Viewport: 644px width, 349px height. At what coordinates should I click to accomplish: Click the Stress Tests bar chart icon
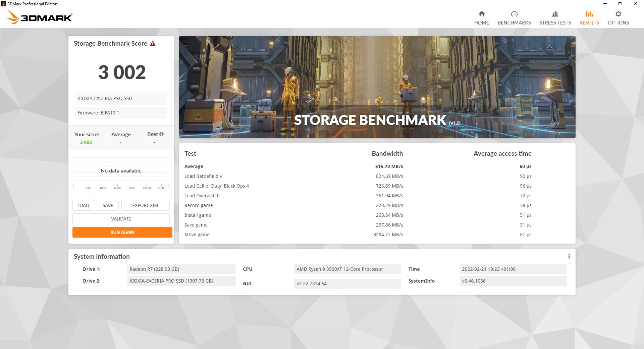[x=555, y=14]
